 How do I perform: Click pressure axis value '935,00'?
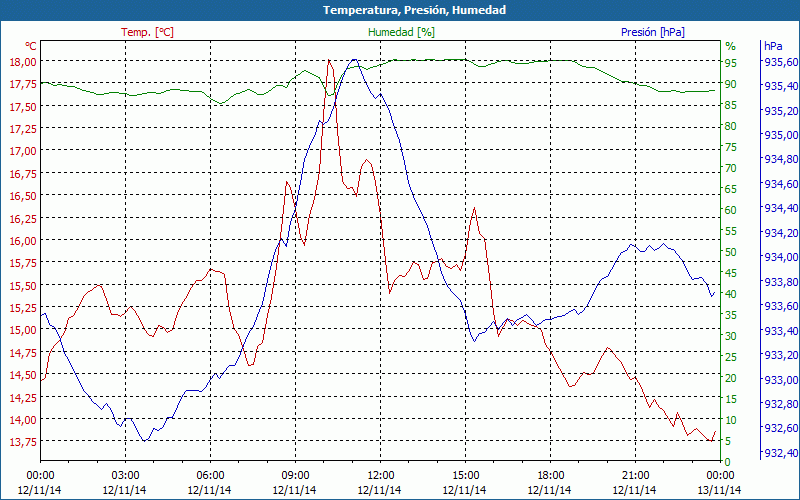[781, 135]
